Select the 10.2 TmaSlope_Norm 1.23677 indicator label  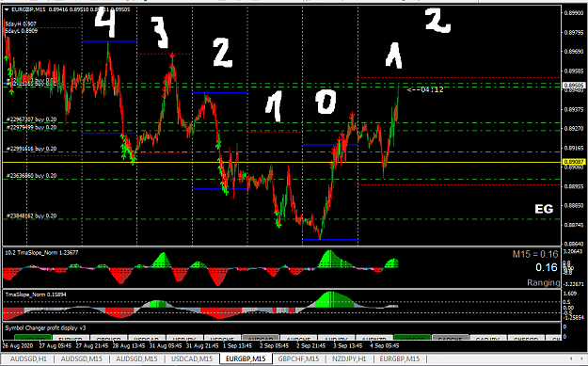click(x=41, y=253)
